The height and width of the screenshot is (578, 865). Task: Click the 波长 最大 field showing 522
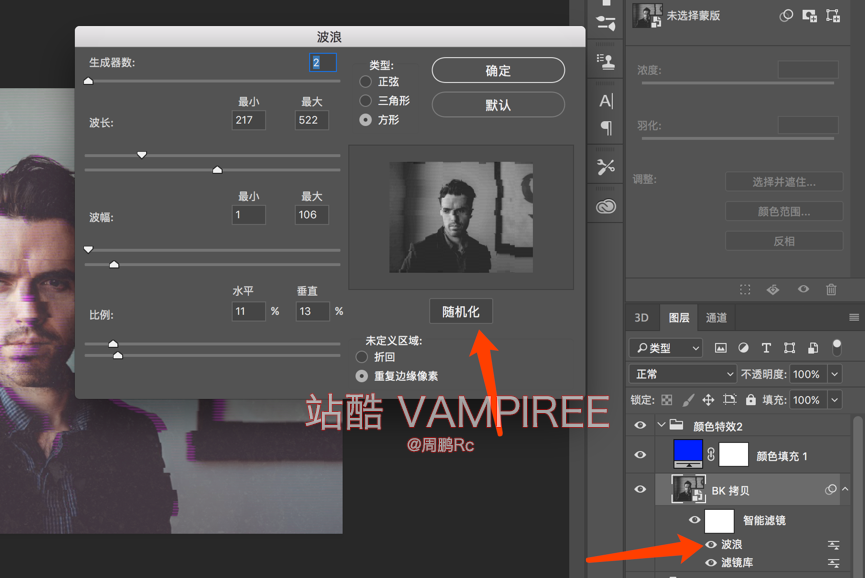coord(312,120)
